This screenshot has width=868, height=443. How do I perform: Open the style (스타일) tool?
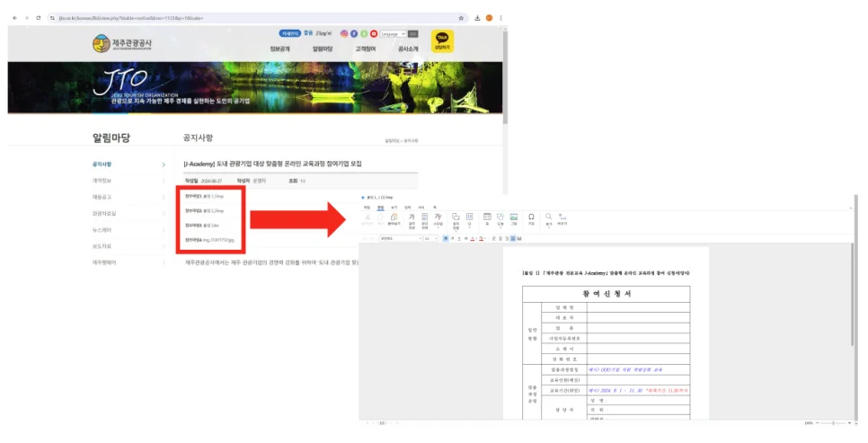(x=438, y=221)
